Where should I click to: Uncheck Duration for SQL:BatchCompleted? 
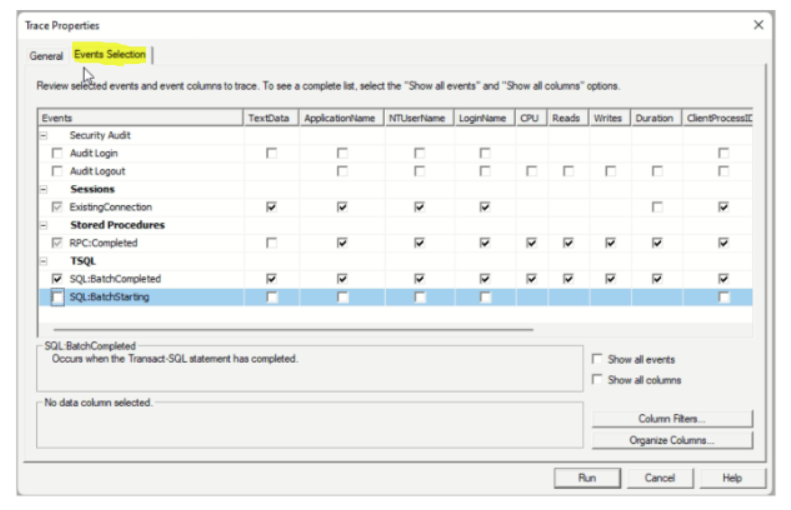click(x=657, y=278)
